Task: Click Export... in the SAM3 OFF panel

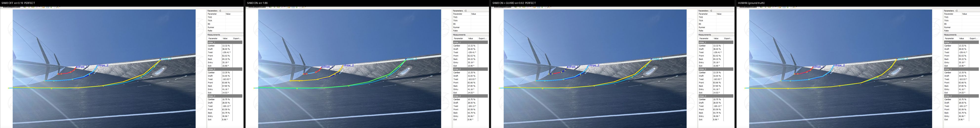Action: [237, 38]
